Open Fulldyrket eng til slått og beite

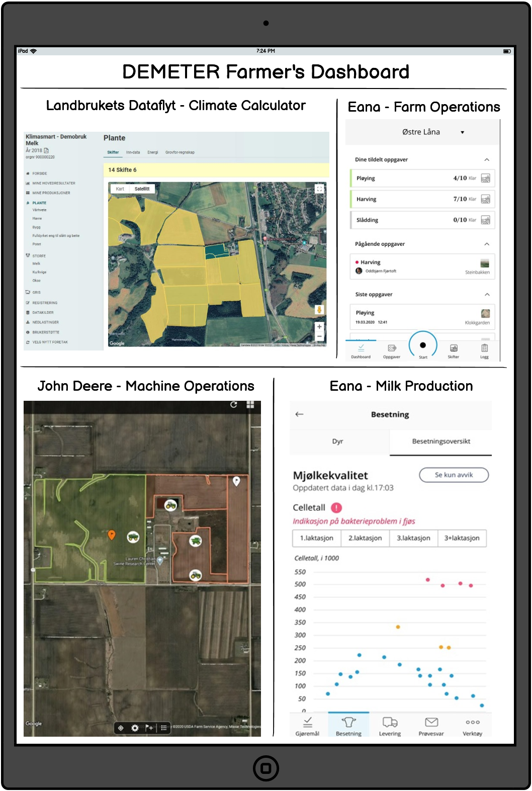(x=56, y=235)
